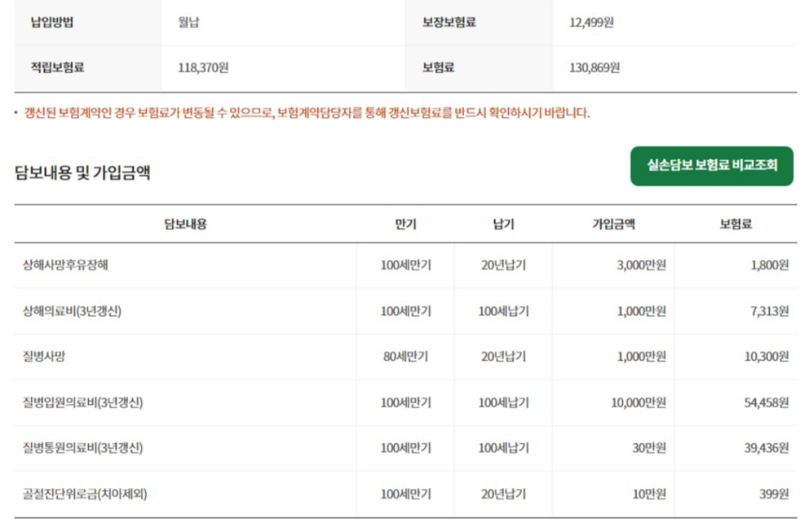Screen dimensions: 812x519
Task: Click the 54,458원 premium amount
Action: click(766, 403)
